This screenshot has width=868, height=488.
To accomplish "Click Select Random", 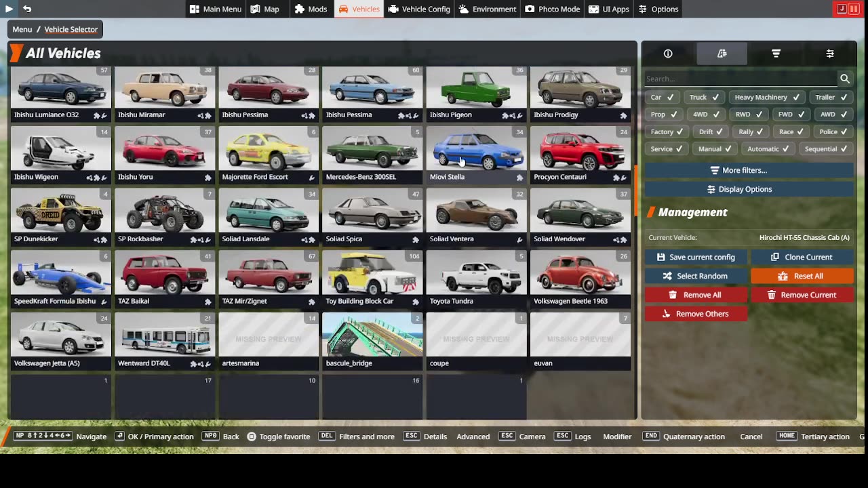I will coord(696,276).
